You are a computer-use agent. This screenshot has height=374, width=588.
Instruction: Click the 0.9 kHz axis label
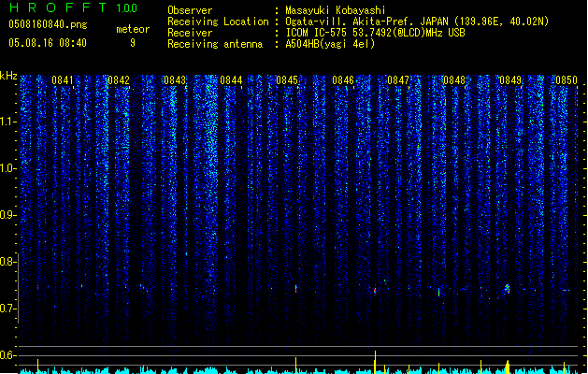point(7,215)
